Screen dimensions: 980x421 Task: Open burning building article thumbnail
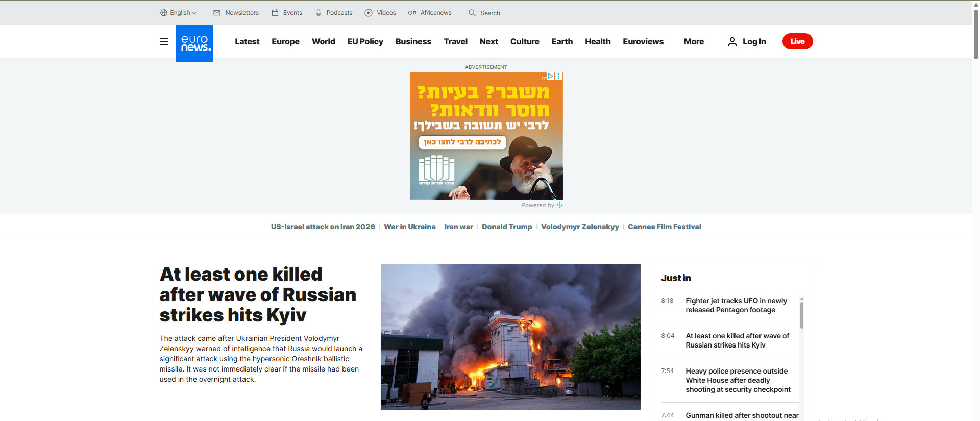coord(510,337)
